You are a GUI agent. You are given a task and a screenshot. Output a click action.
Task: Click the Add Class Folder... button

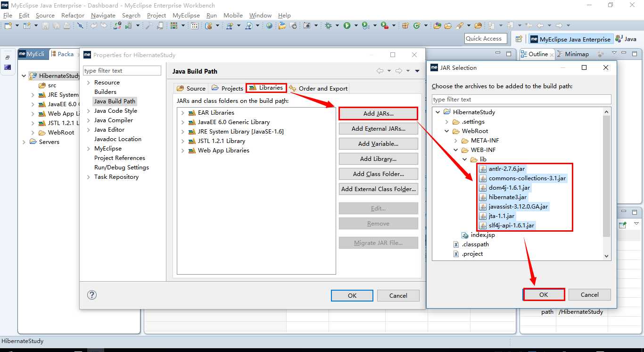coord(378,174)
